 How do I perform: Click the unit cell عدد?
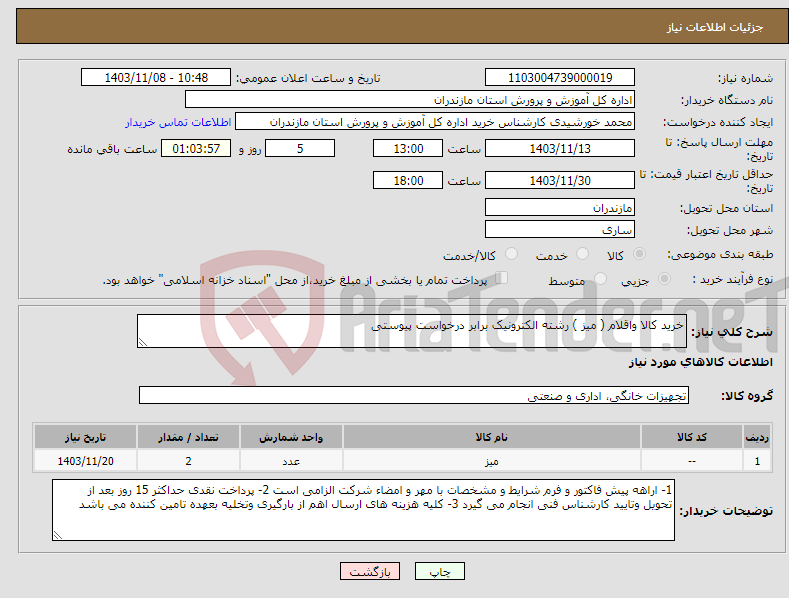point(291,461)
